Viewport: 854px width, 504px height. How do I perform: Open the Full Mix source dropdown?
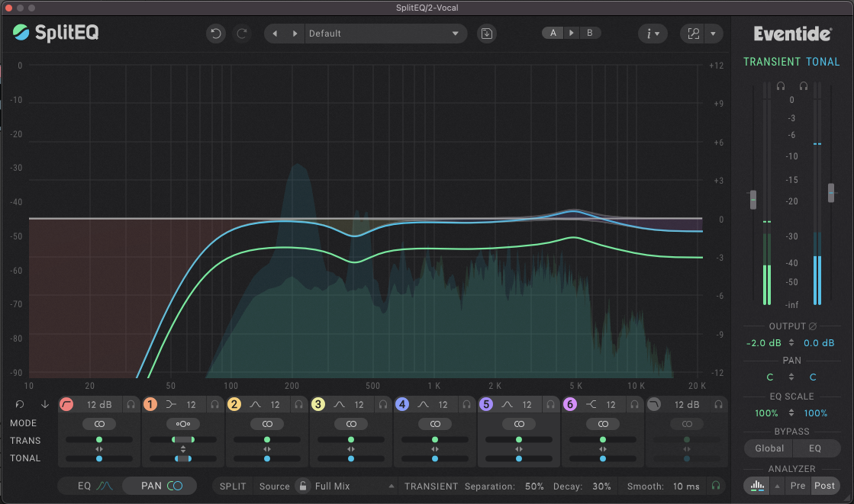click(x=354, y=486)
